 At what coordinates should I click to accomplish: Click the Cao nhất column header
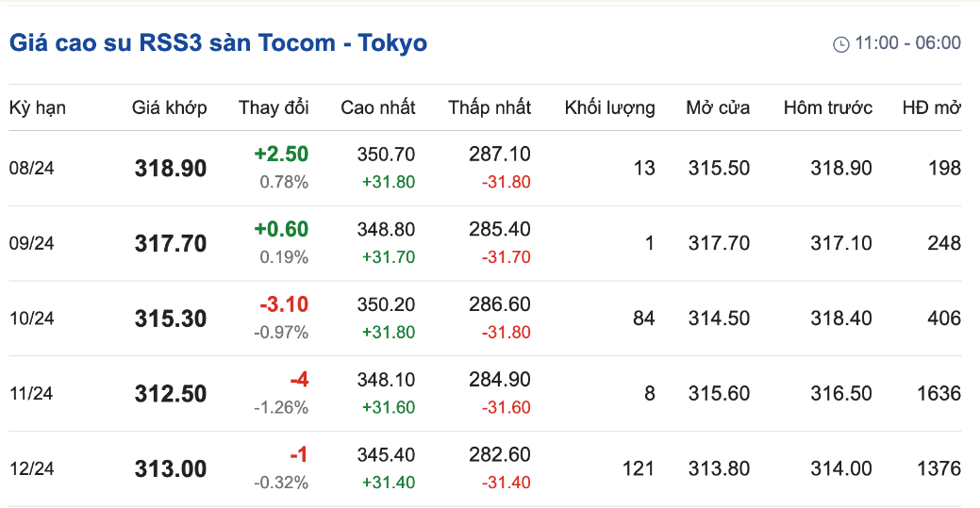click(x=378, y=107)
